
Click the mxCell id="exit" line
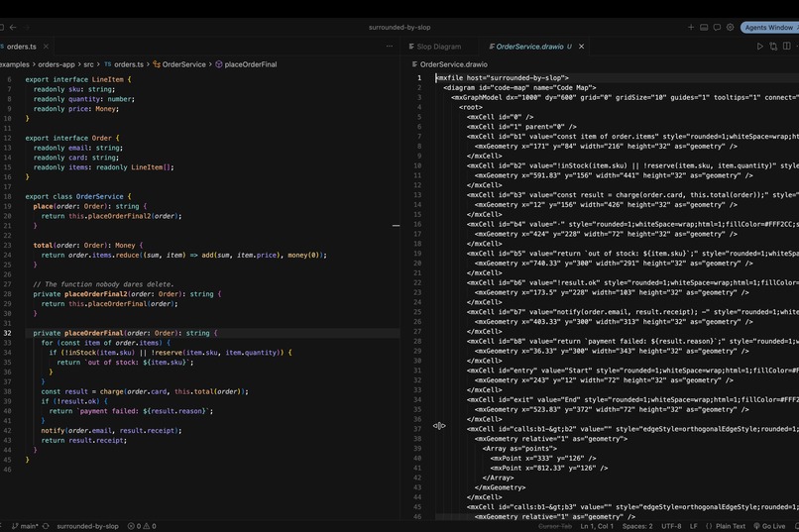pyautogui.click(x=632, y=400)
